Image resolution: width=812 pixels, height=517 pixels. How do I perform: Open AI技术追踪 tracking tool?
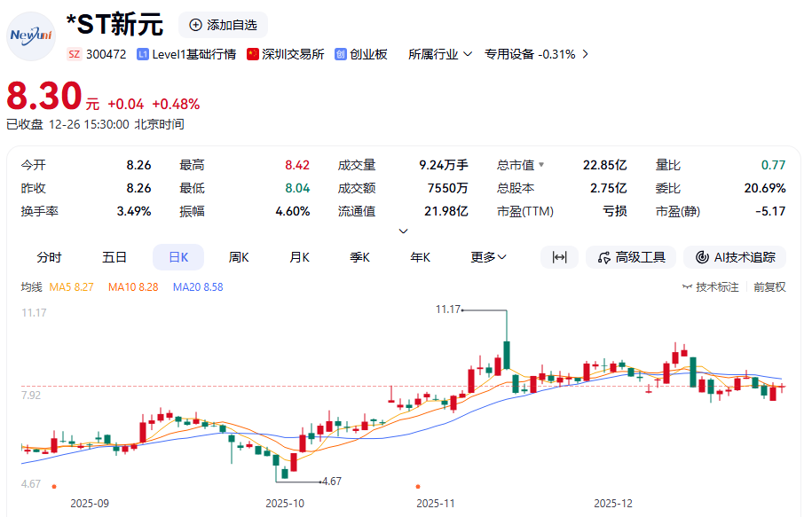point(734,257)
